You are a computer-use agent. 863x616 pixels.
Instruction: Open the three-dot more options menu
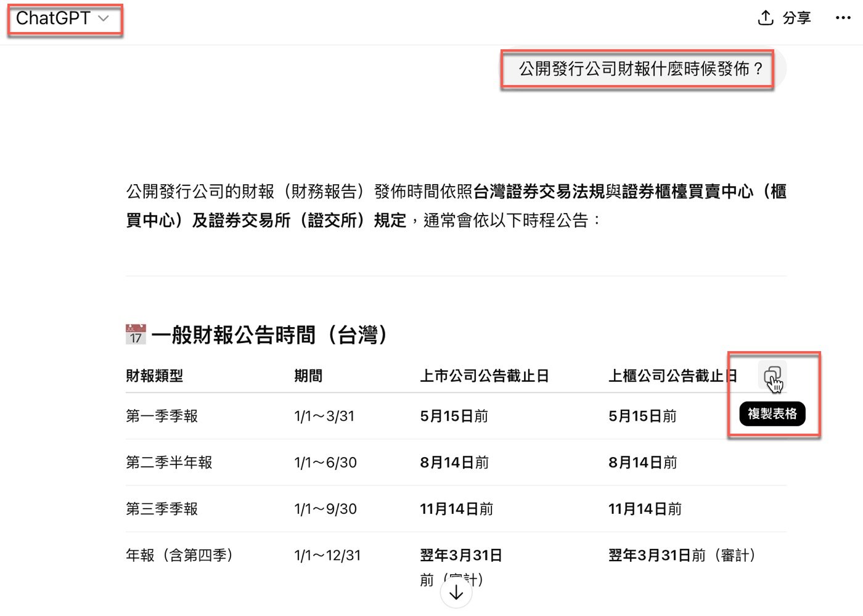pyautogui.click(x=843, y=18)
